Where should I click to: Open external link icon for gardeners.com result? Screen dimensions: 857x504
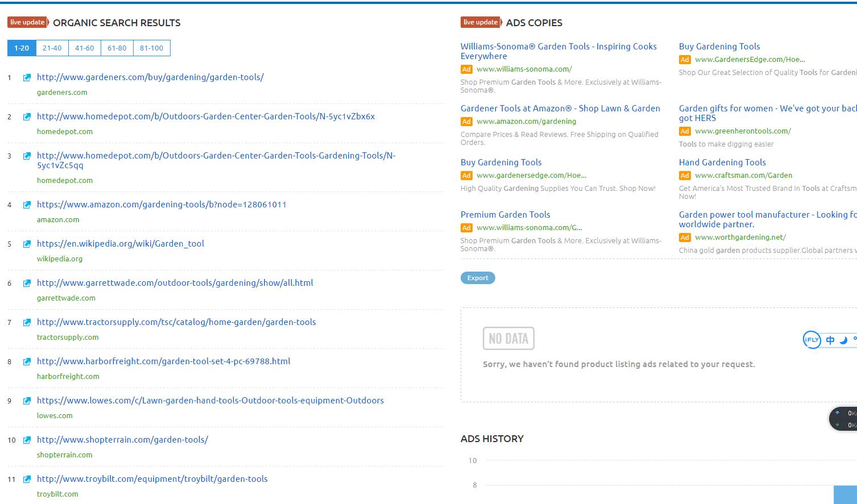tap(27, 77)
